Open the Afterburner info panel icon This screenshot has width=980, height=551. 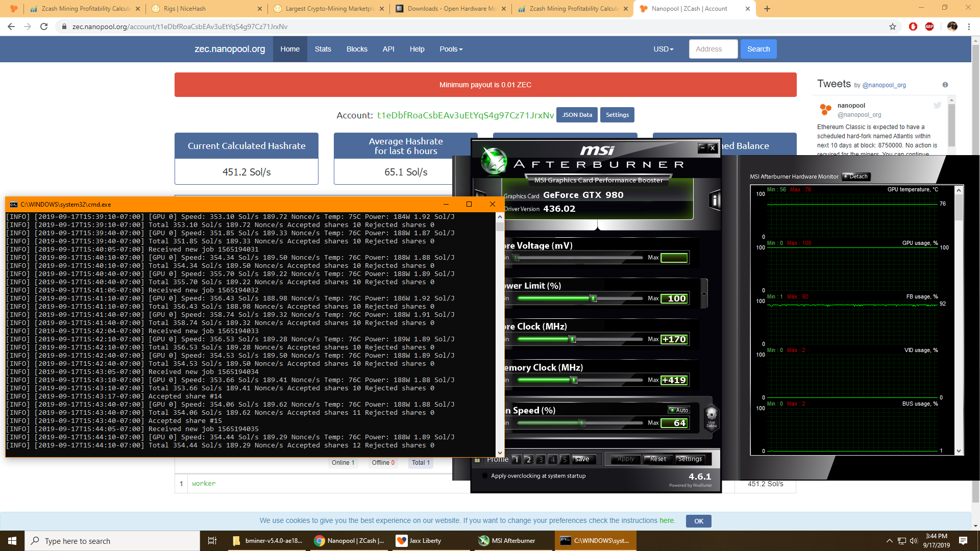(x=715, y=201)
